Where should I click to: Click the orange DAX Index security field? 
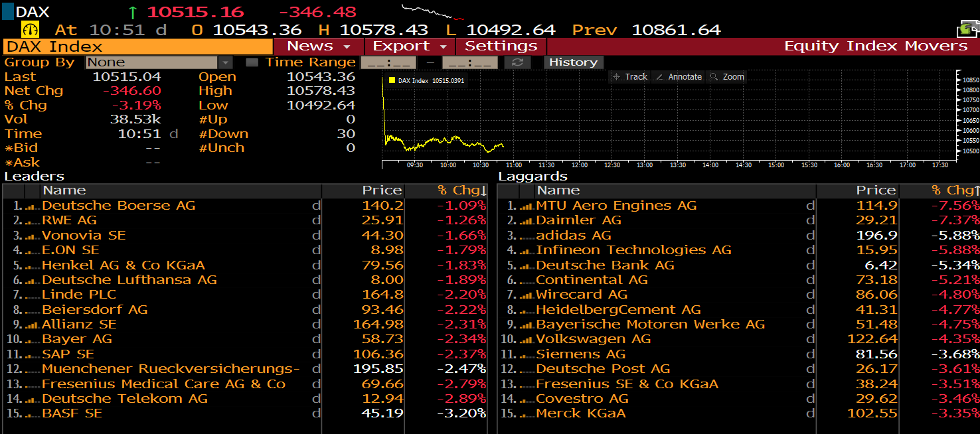coord(138,46)
